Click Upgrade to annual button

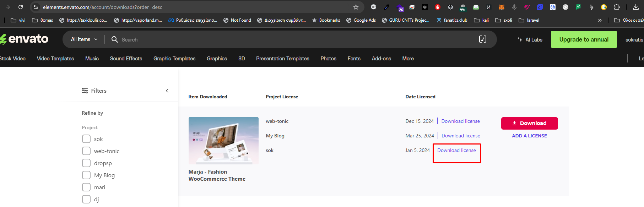click(584, 39)
